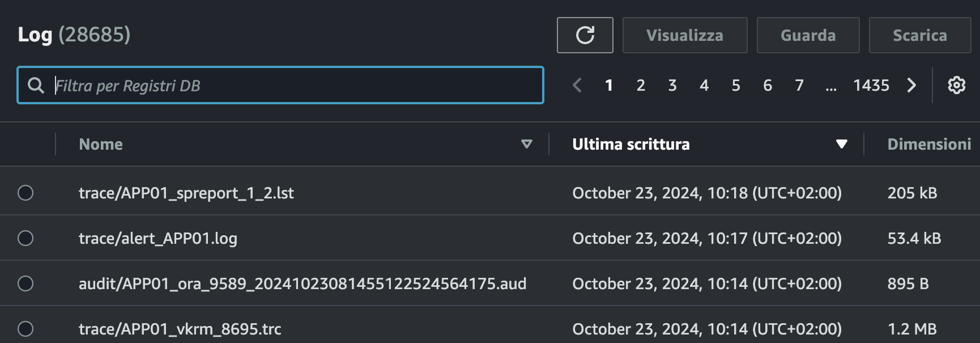Viewport: 980px width, 343px height.
Task: Focus the Filtra per Registri DB field
Action: pyautogui.click(x=280, y=85)
